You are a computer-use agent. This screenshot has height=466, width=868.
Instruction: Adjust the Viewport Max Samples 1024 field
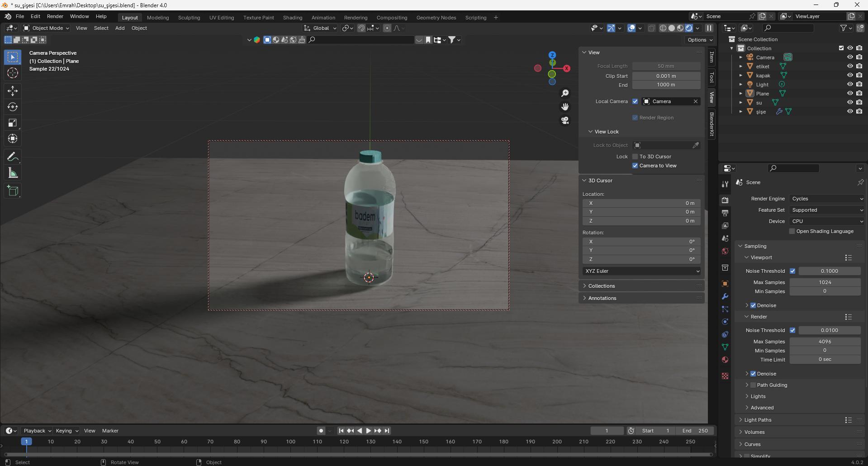[825, 282]
